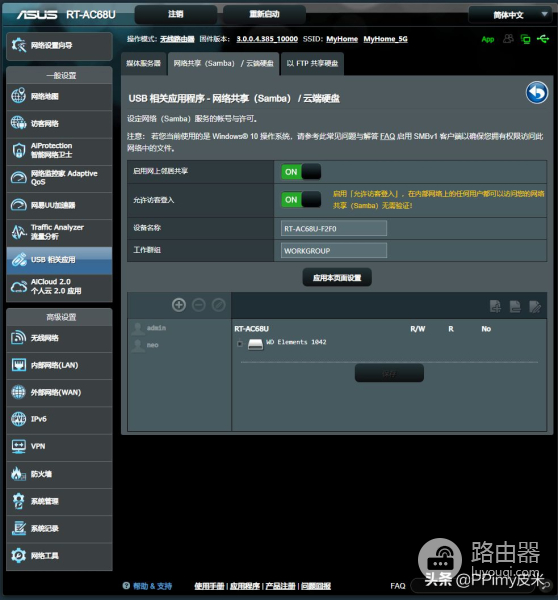This screenshot has width=558, height=600.
Task: Open the language dropdown menu
Action: (510, 15)
